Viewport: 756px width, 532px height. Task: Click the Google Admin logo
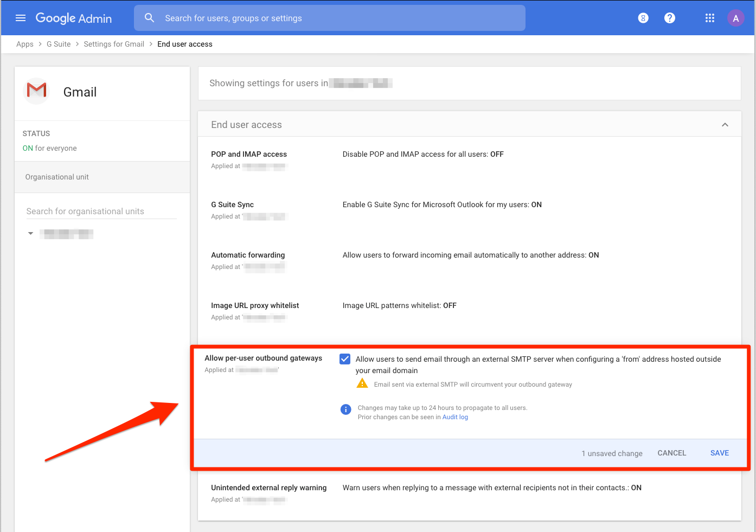pyautogui.click(x=74, y=18)
